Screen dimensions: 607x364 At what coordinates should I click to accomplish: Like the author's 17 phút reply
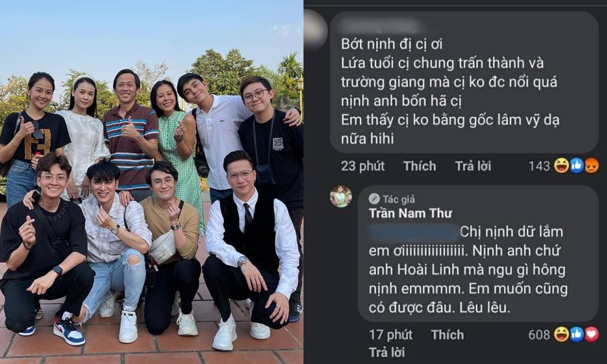tap(447, 335)
